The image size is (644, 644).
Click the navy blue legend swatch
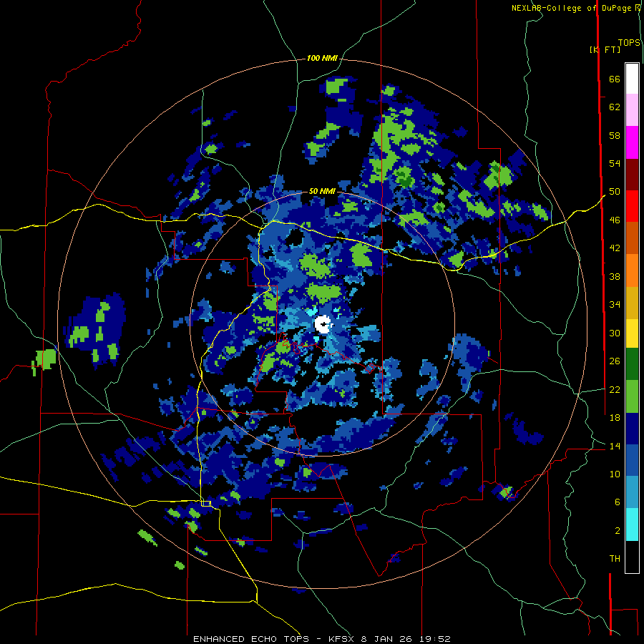click(x=632, y=429)
